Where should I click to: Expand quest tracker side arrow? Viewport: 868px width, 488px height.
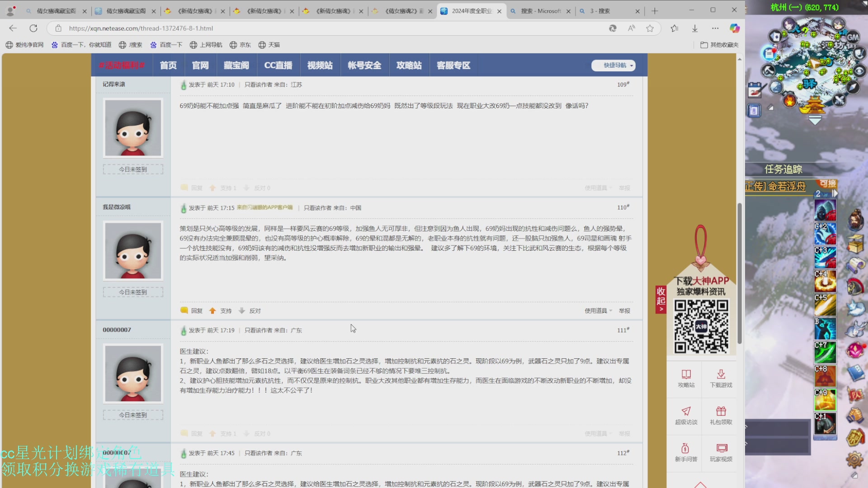[x=835, y=193]
